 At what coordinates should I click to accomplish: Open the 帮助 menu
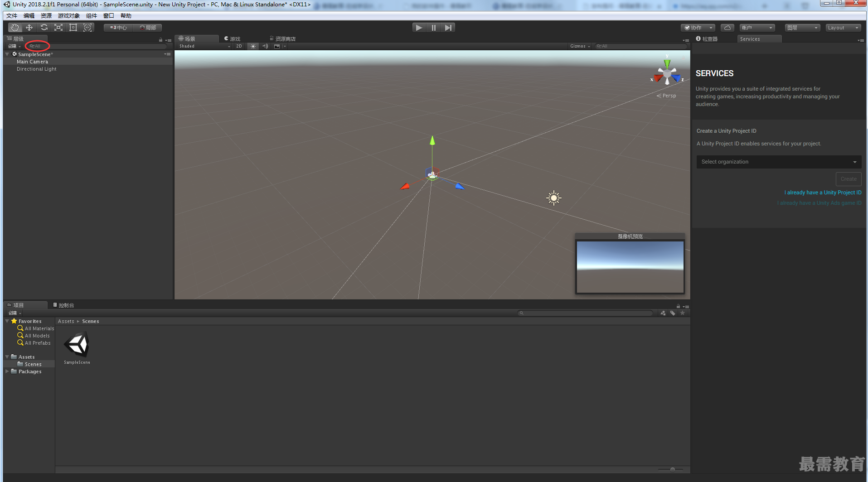[x=126, y=16]
